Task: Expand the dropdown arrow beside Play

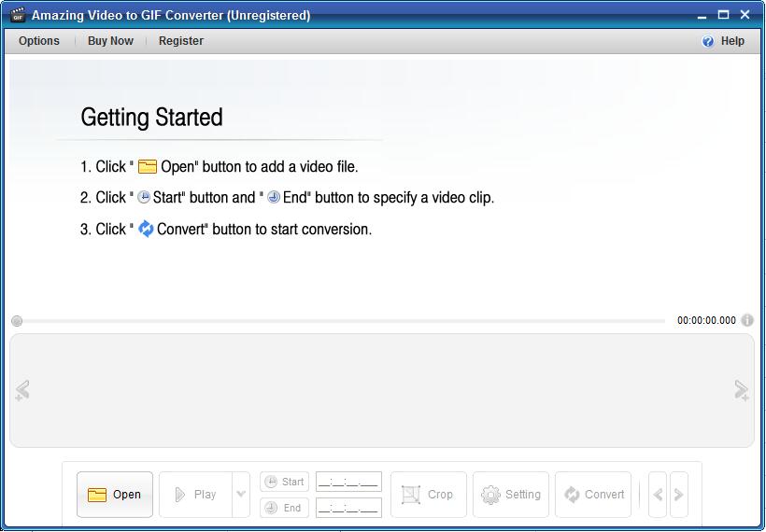Action: pyautogui.click(x=241, y=495)
